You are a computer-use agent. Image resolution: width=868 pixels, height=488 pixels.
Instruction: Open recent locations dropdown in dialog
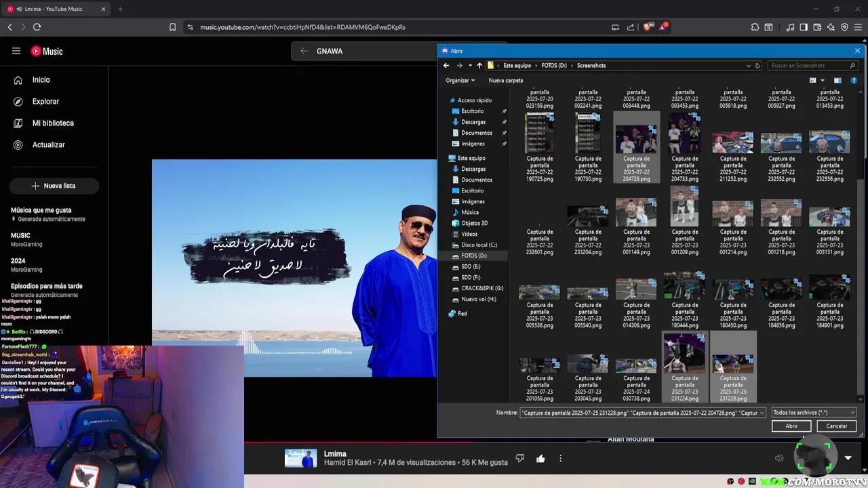(x=470, y=66)
